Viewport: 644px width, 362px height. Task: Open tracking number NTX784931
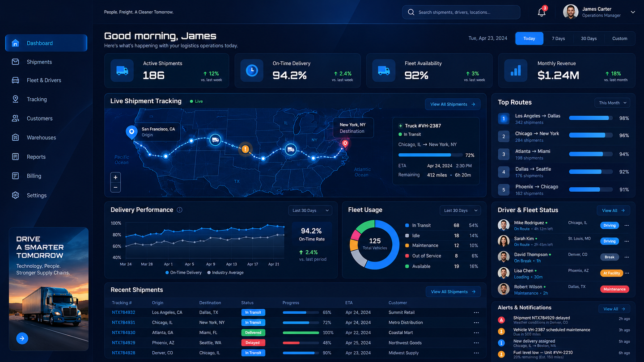pos(123,323)
